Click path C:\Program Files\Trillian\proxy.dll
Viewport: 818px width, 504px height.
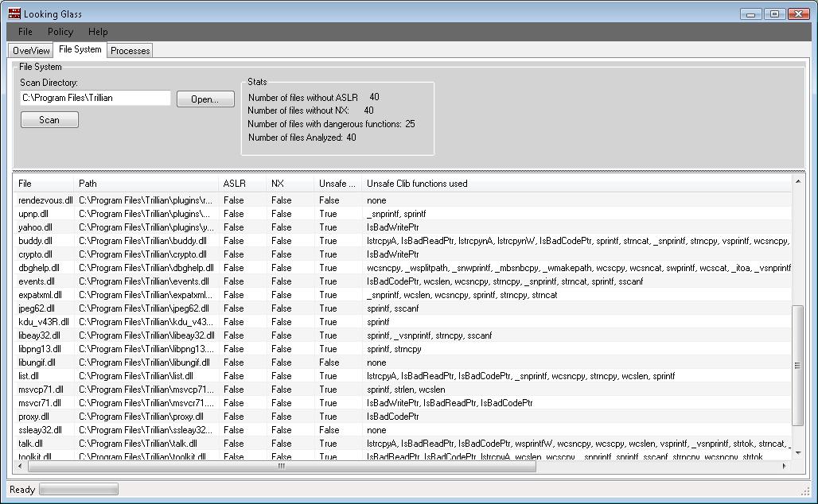click(x=142, y=417)
